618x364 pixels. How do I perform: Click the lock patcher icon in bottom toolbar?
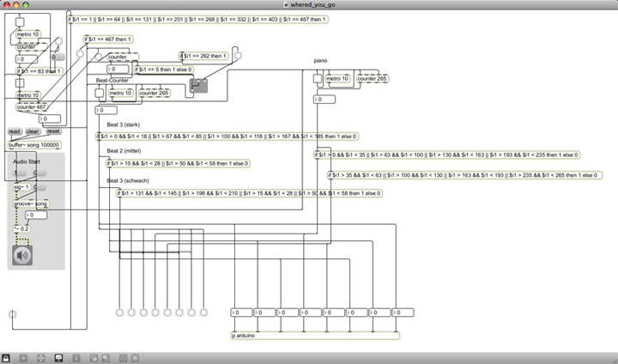point(6,356)
